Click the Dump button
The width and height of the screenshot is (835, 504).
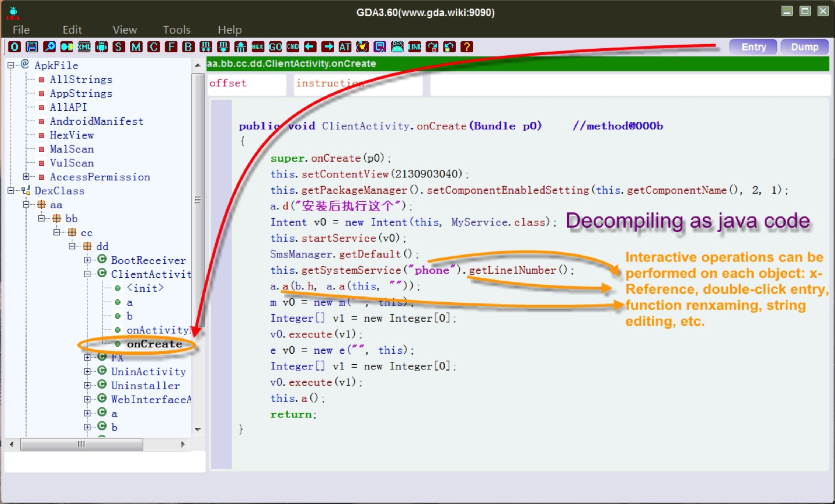pyautogui.click(x=804, y=47)
